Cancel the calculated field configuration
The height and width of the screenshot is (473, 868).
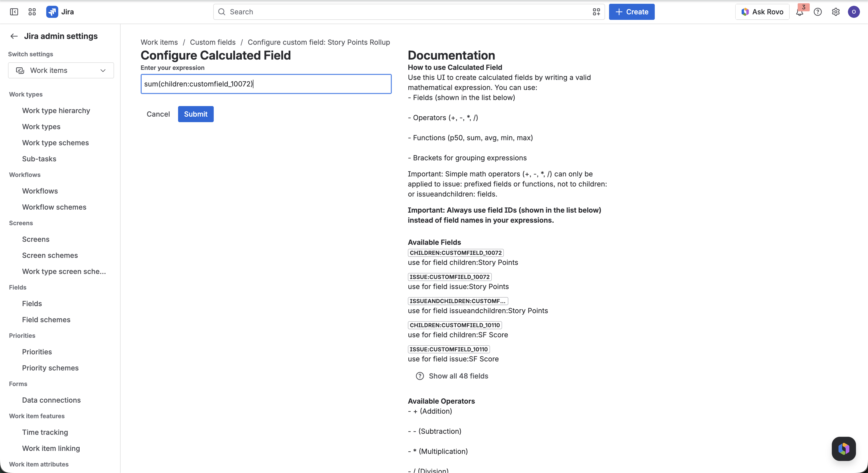click(x=158, y=114)
